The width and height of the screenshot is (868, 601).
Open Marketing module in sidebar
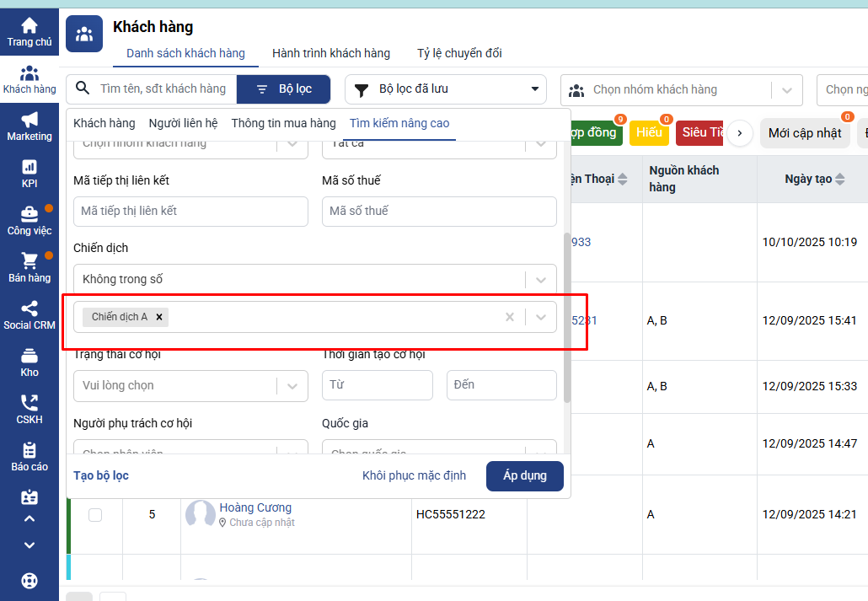(x=29, y=121)
